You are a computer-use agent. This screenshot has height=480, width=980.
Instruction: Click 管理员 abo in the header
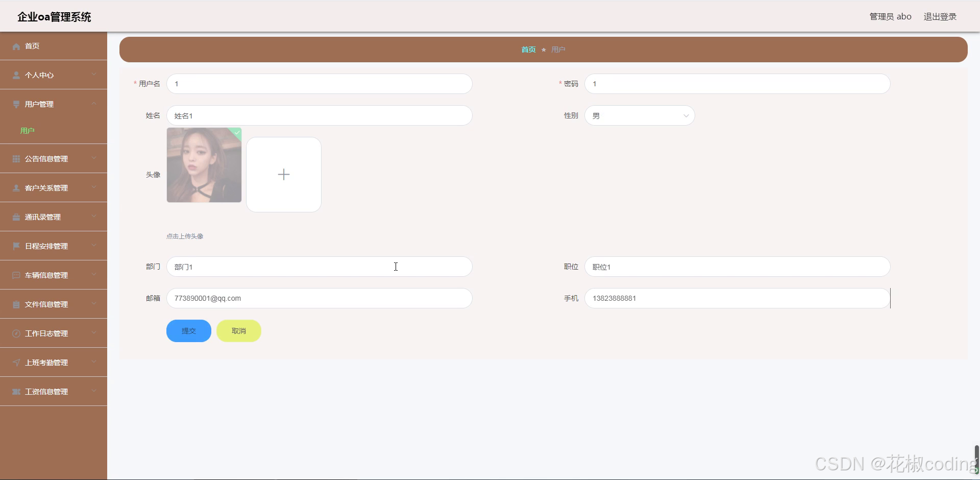890,17
